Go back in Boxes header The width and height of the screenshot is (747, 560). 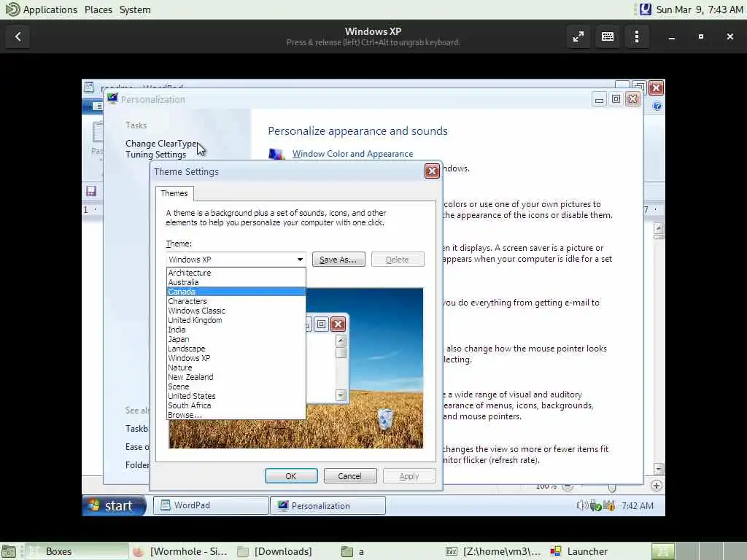[18, 36]
